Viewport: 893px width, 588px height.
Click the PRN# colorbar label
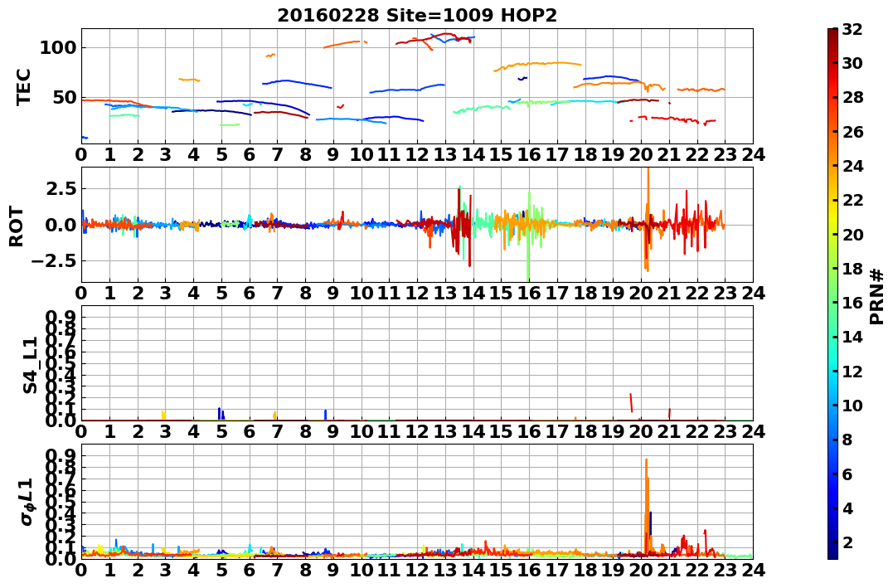[x=877, y=296]
